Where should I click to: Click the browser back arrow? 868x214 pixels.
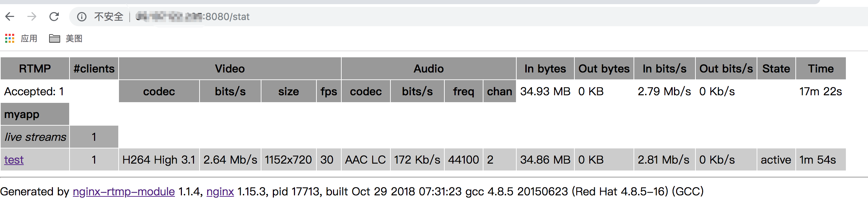pyautogui.click(x=10, y=17)
